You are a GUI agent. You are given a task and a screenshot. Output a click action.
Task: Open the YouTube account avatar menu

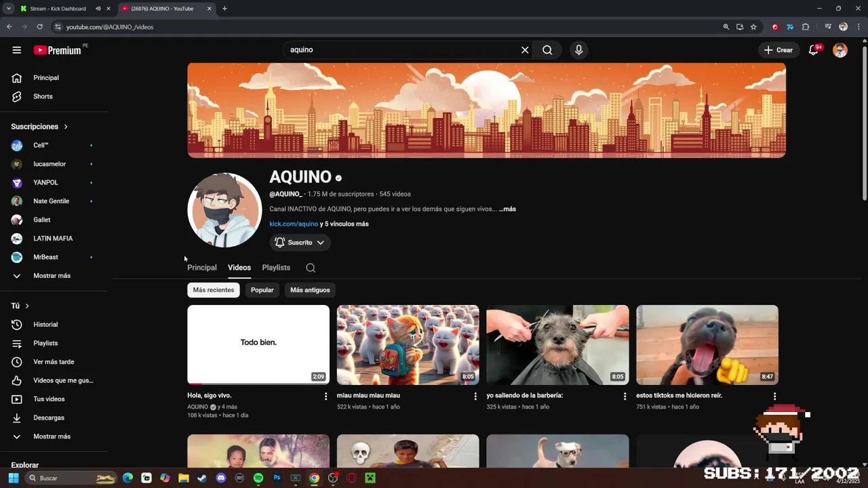click(x=840, y=50)
